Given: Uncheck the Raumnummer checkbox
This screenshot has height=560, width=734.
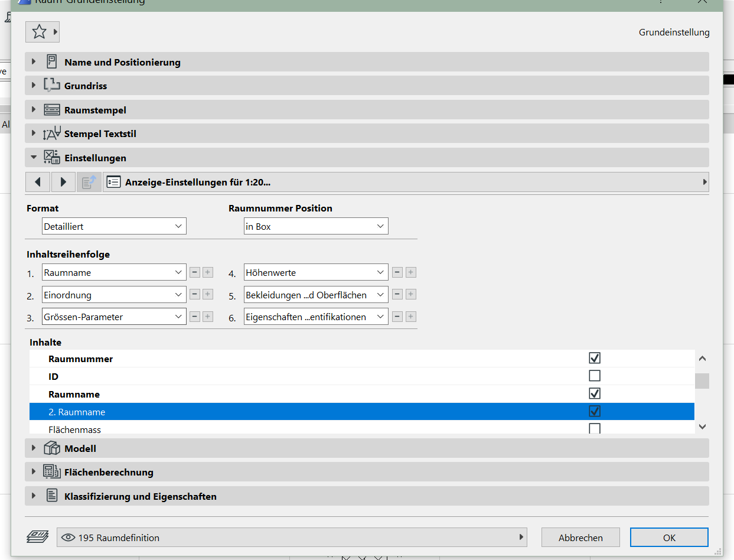Looking at the screenshot, I should (x=595, y=358).
